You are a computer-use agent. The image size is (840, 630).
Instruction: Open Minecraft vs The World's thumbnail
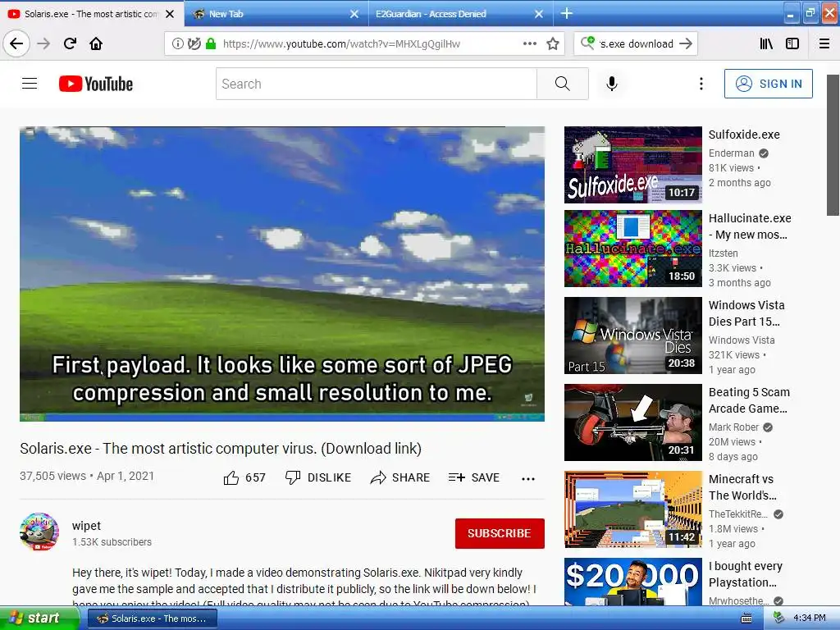[633, 509]
